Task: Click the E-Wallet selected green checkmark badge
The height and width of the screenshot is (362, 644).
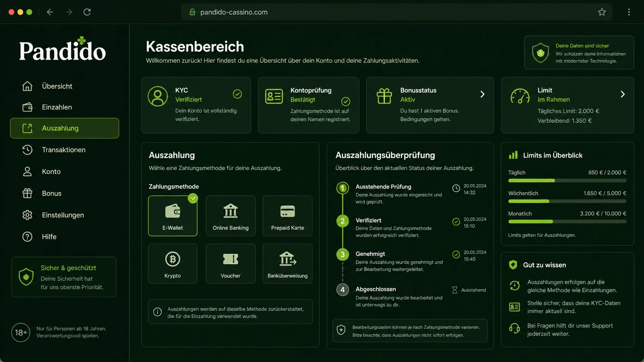Action: (x=193, y=198)
